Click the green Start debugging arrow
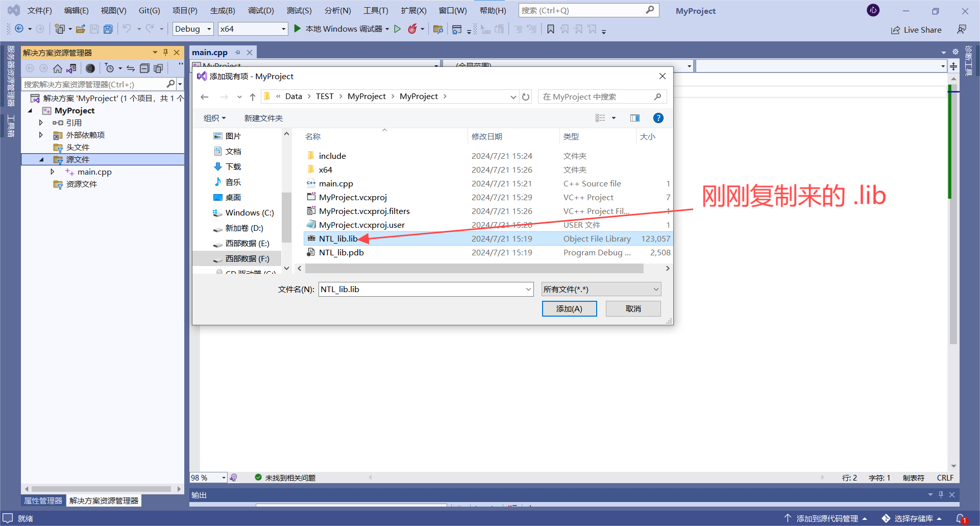The height and width of the screenshot is (526, 980). (x=298, y=29)
